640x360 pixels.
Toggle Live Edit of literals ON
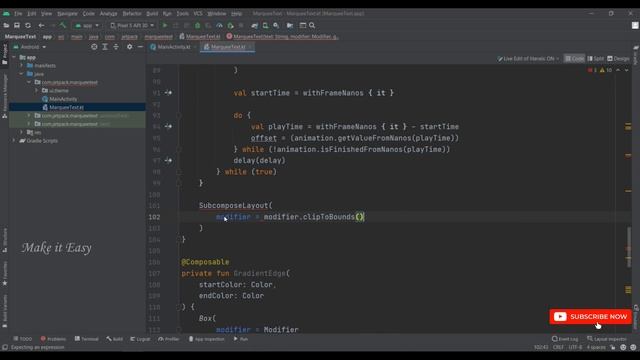528,59
